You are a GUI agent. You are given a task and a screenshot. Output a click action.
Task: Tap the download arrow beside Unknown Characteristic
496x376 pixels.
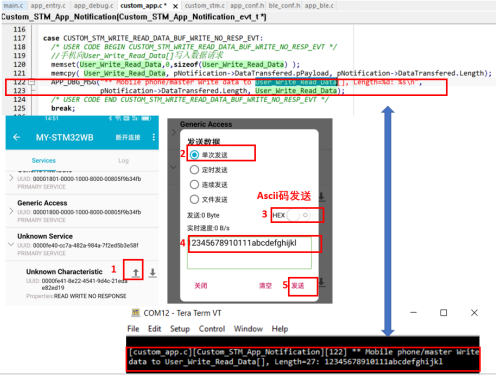tap(152, 273)
